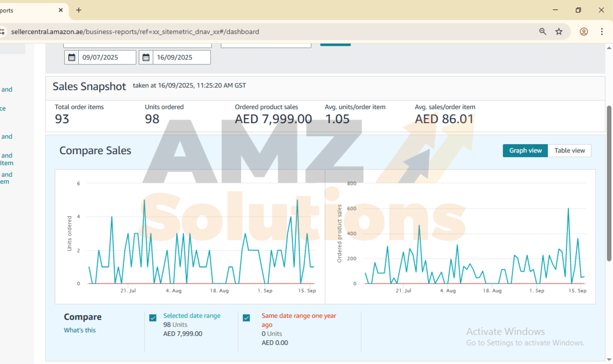Screen dimensions: 613x364
Task: Open the Chrome profile avatar icon
Action: point(584,32)
